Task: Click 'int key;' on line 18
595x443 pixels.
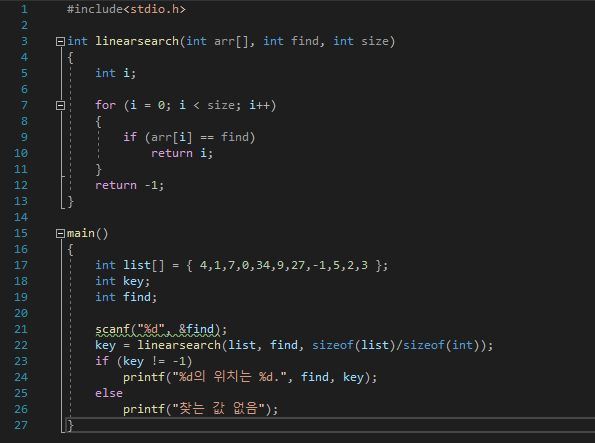Action: tap(123, 281)
